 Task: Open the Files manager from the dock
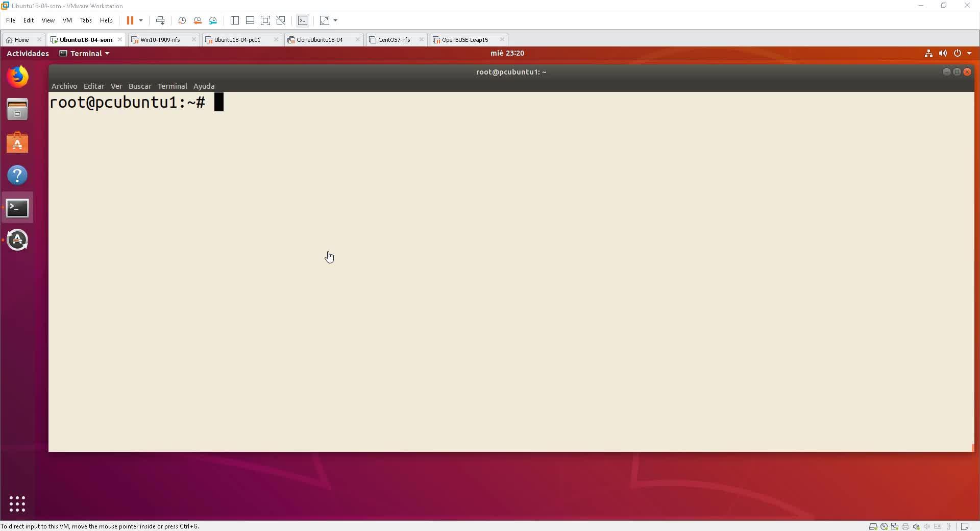[x=17, y=109]
